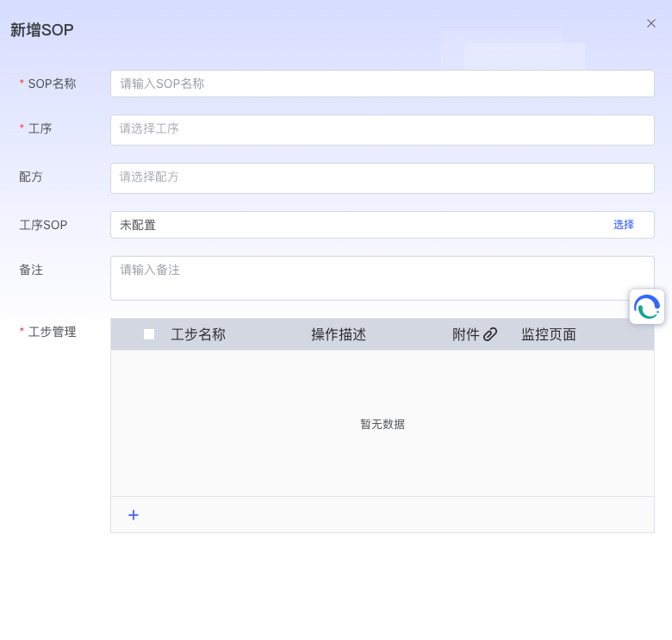Select the 操作描述 column header
Viewport: 672px width, 640px height.
pos(339,334)
